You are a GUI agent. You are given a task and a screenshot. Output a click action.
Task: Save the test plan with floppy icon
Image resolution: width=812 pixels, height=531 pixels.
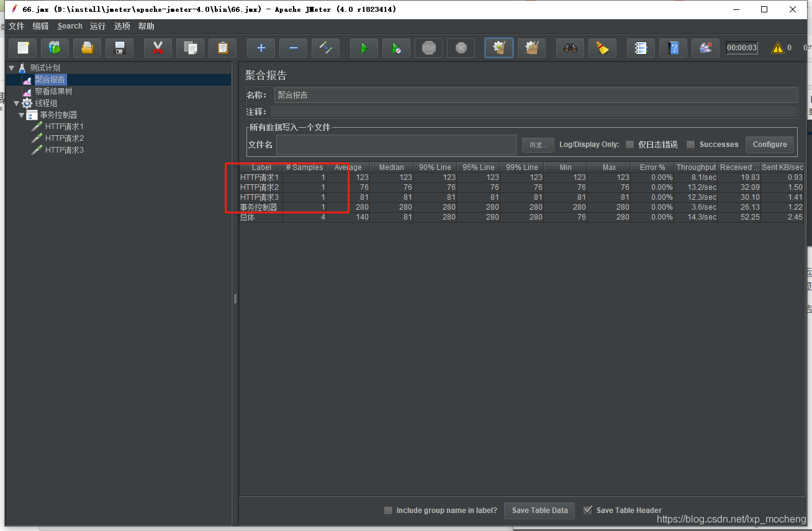point(120,48)
